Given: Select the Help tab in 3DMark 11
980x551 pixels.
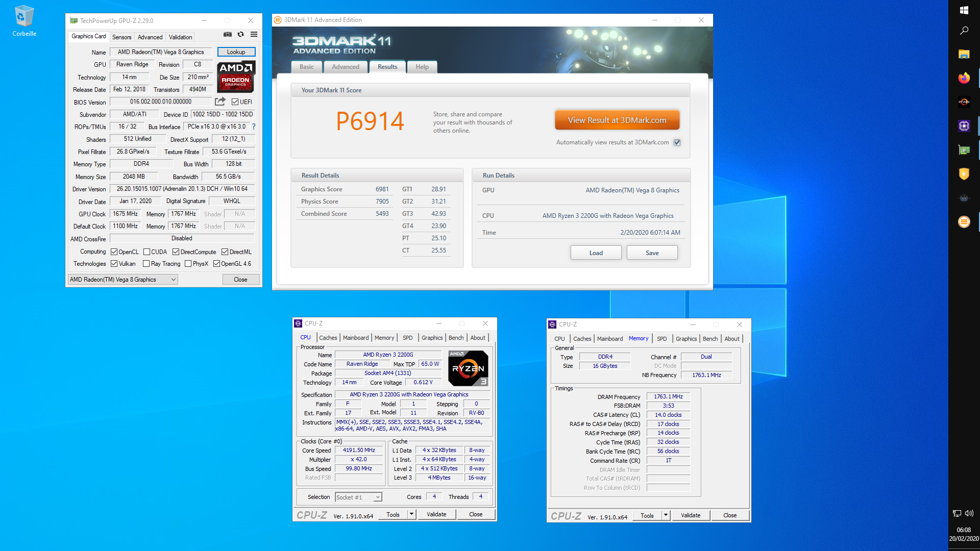Looking at the screenshot, I should pos(422,67).
